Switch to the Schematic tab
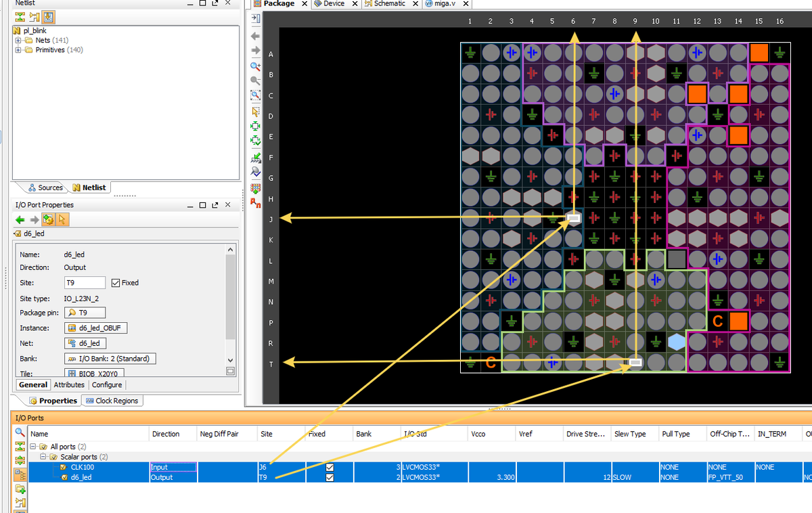The height and width of the screenshot is (513, 812). (390, 4)
